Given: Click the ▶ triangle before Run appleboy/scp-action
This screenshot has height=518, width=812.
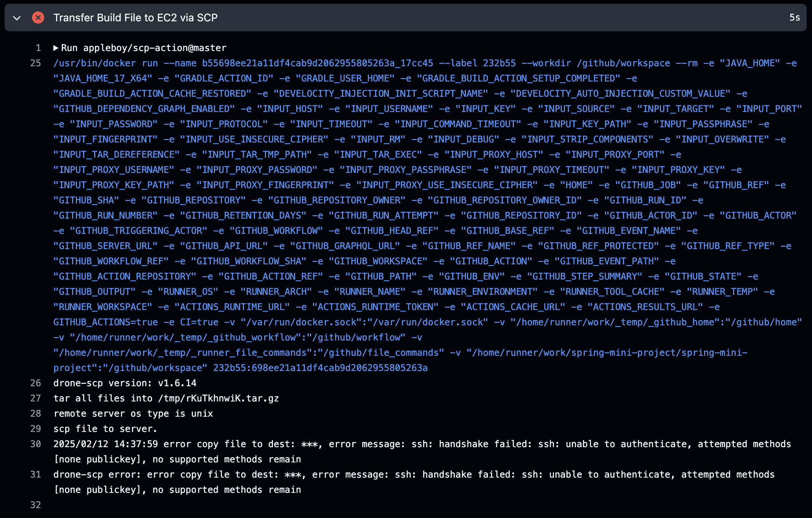Looking at the screenshot, I should pyautogui.click(x=56, y=48).
